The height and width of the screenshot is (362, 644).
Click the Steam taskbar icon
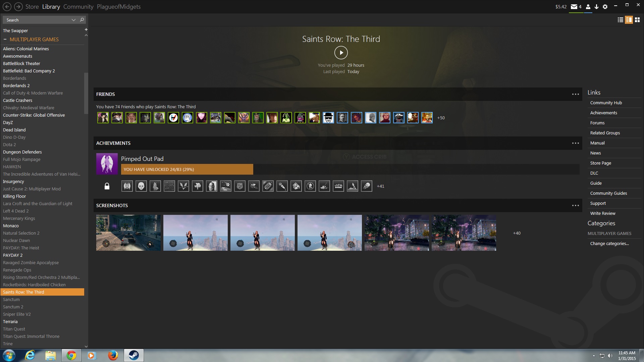pyautogui.click(x=134, y=355)
